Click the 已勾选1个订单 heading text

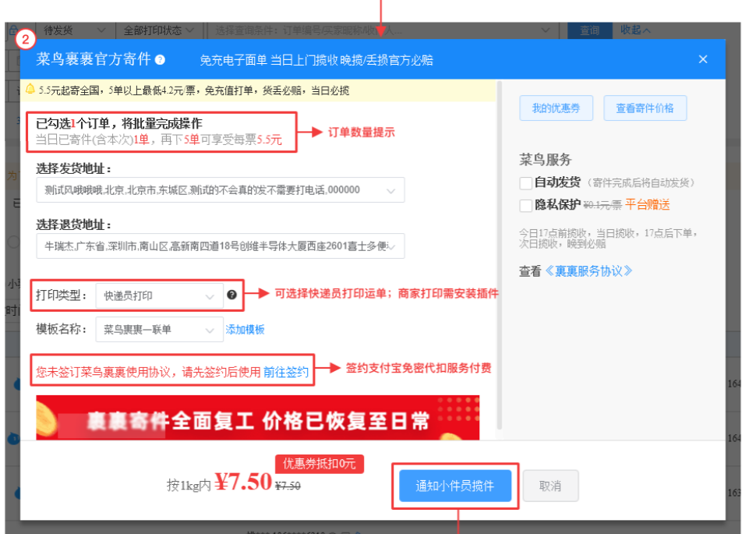click(119, 123)
